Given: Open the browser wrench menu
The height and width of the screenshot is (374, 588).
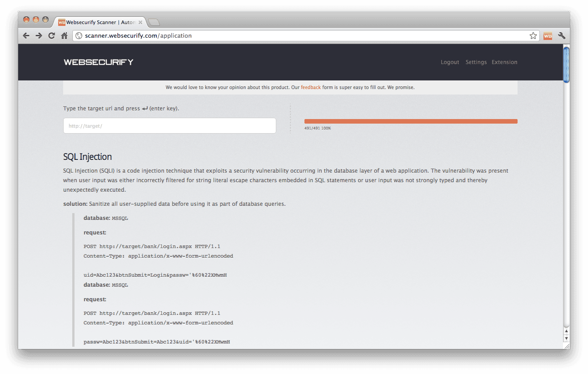Looking at the screenshot, I should (x=562, y=35).
